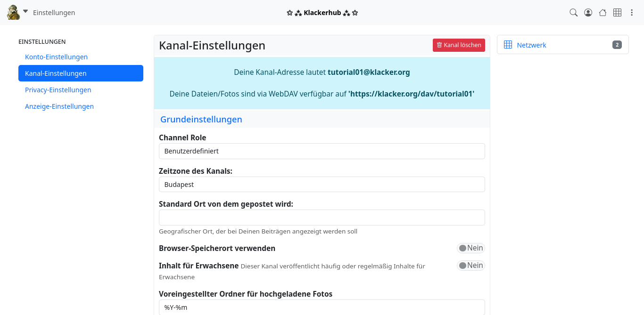Screen dimensions: 644x315
Task: Click the Standard Ort input field
Action: point(322,218)
